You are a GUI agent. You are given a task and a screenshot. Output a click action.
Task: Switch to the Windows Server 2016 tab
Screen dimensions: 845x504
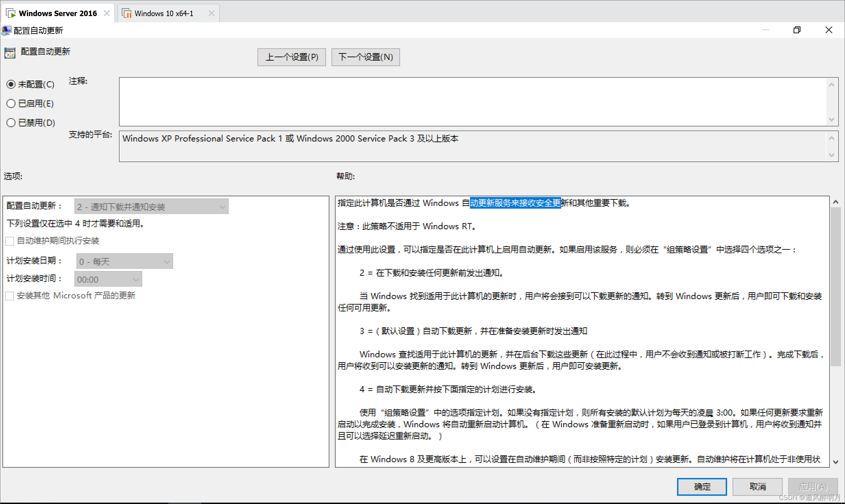click(58, 13)
